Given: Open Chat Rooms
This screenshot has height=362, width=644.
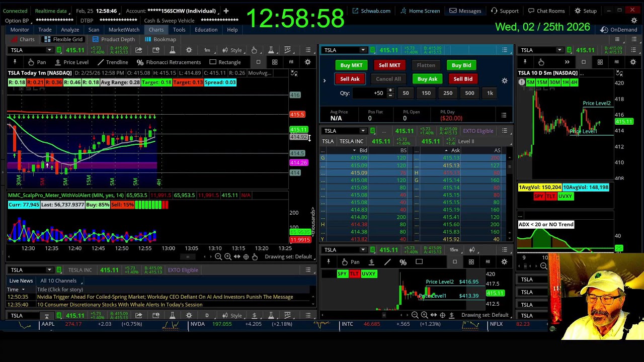Looking at the screenshot, I should tap(546, 11).
